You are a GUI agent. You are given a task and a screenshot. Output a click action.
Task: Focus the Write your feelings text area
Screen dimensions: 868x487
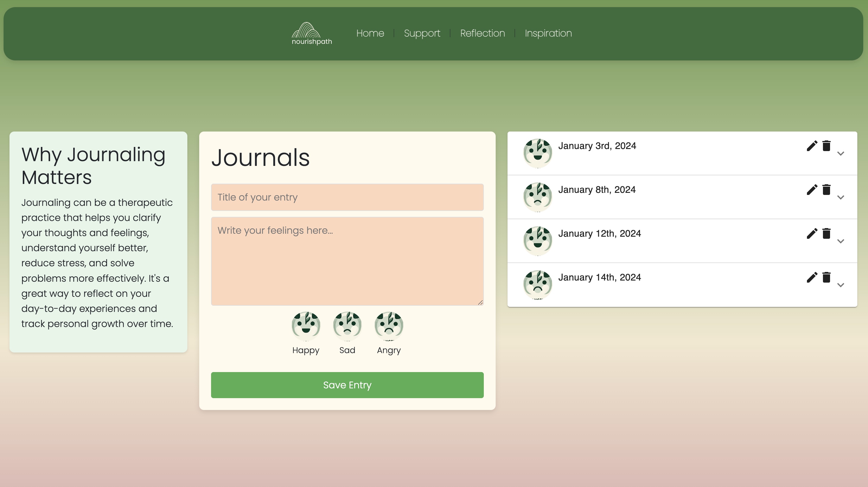tap(347, 261)
